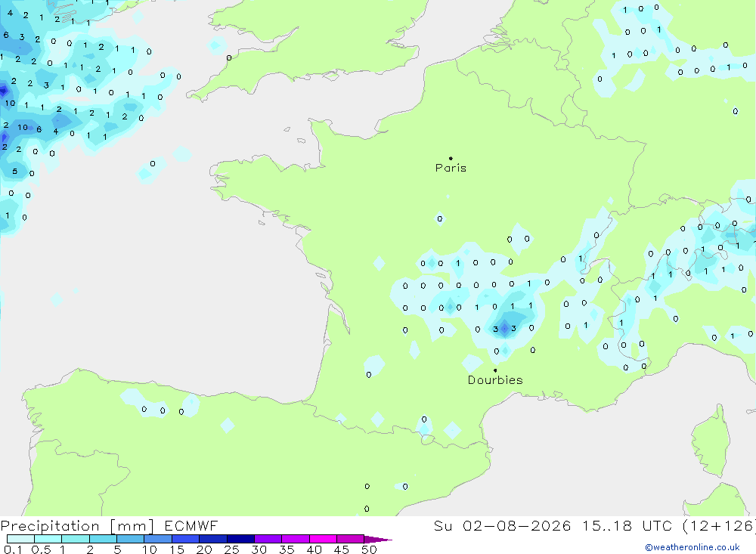Image resolution: width=756 pixels, height=554 pixels.
Task: Click the legend scale label '35'
Action: click(287, 549)
